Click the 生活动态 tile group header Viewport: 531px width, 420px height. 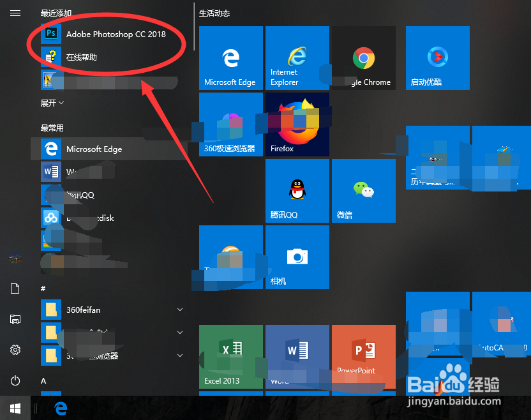pyautogui.click(x=214, y=13)
